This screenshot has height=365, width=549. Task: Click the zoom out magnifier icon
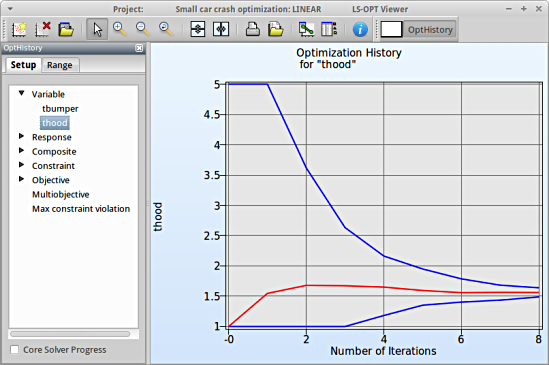(x=143, y=29)
